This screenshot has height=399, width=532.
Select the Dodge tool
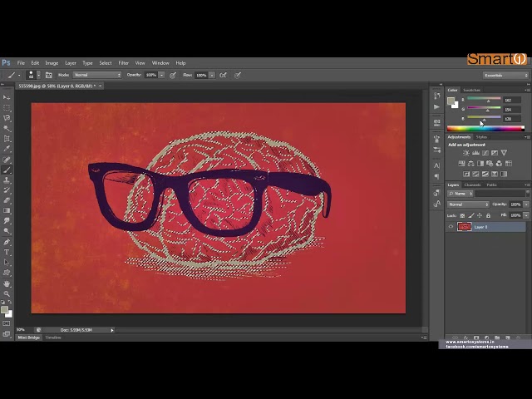click(7, 231)
